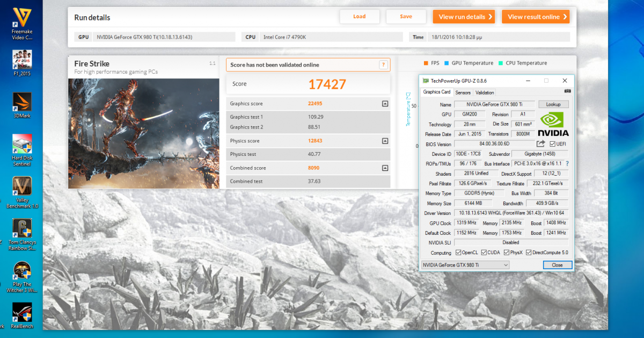This screenshot has height=338, width=644.
Task: Click Physics test value 40.77
Action: pyautogui.click(x=314, y=154)
